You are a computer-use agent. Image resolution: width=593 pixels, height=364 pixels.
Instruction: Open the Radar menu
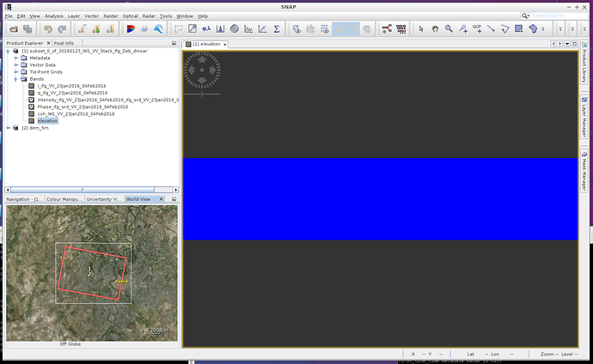pos(149,16)
